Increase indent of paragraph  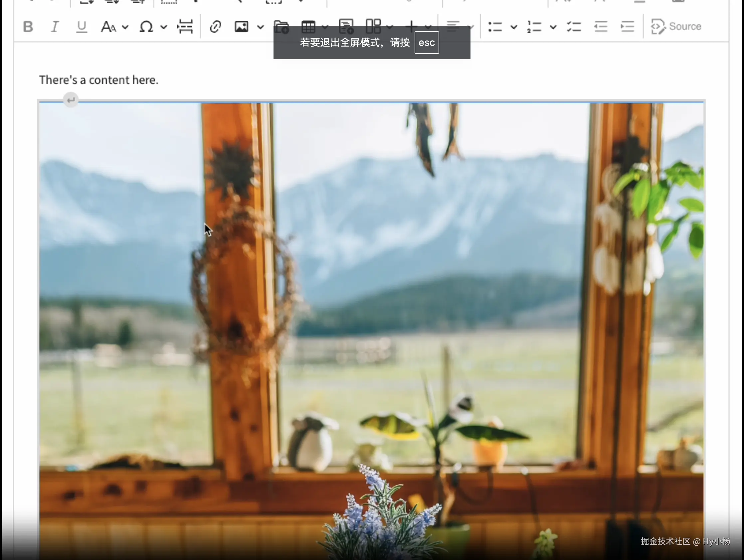click(x=627, y=27)
